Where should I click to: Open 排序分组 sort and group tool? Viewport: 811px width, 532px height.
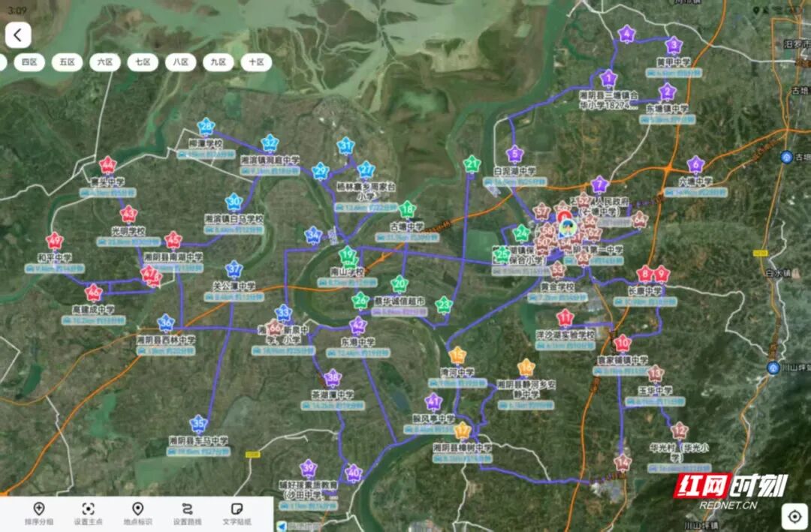click(39, 513)
